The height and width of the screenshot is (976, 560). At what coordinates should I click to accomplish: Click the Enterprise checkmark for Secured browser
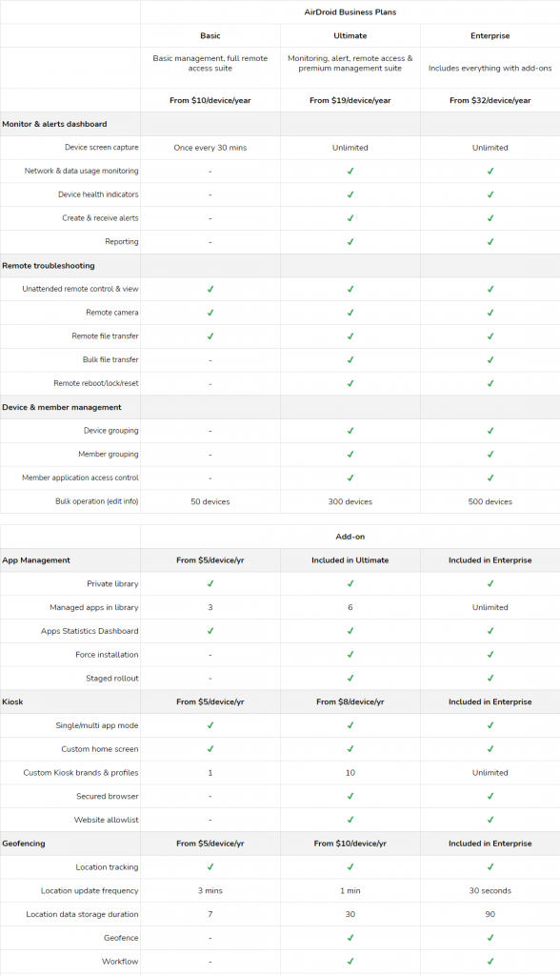click(490, 796)
